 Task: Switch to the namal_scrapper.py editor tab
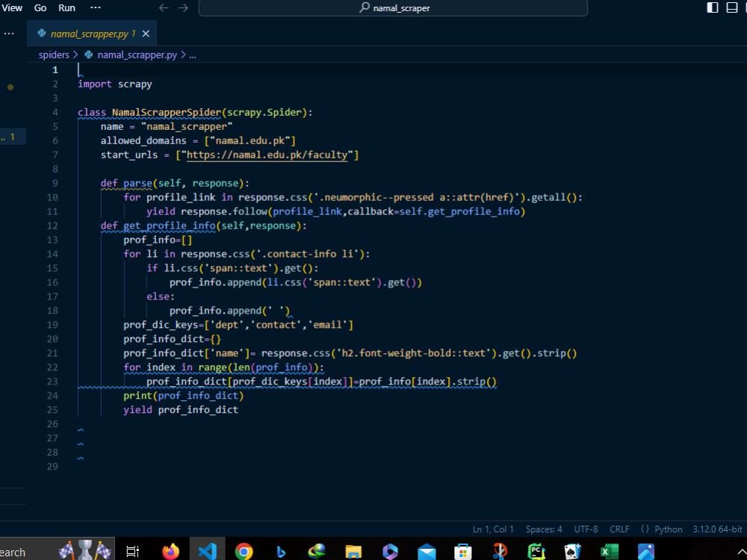(92, 34)
